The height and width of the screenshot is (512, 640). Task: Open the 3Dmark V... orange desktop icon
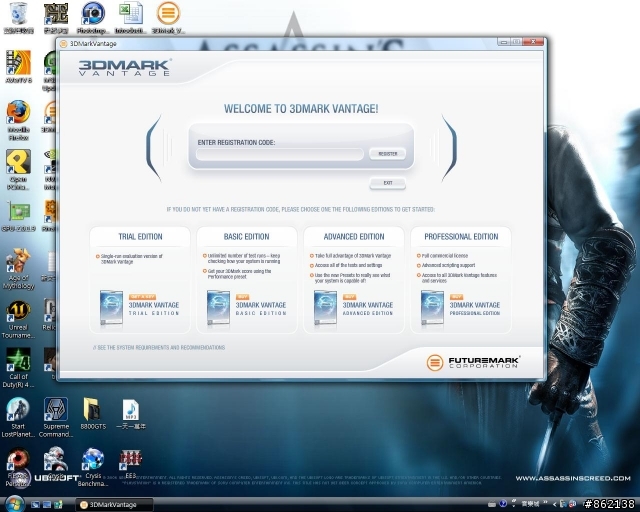click(168, 13)
